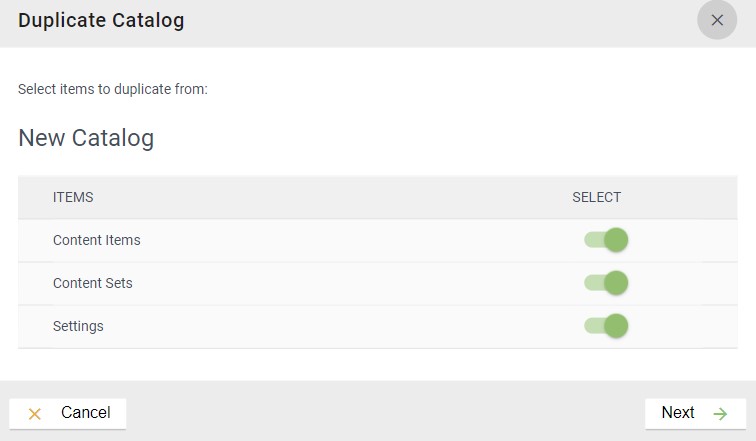The width and height of the screenshot is (756, 441).
Task: Select the Content Sets row label
Action: 93,283
